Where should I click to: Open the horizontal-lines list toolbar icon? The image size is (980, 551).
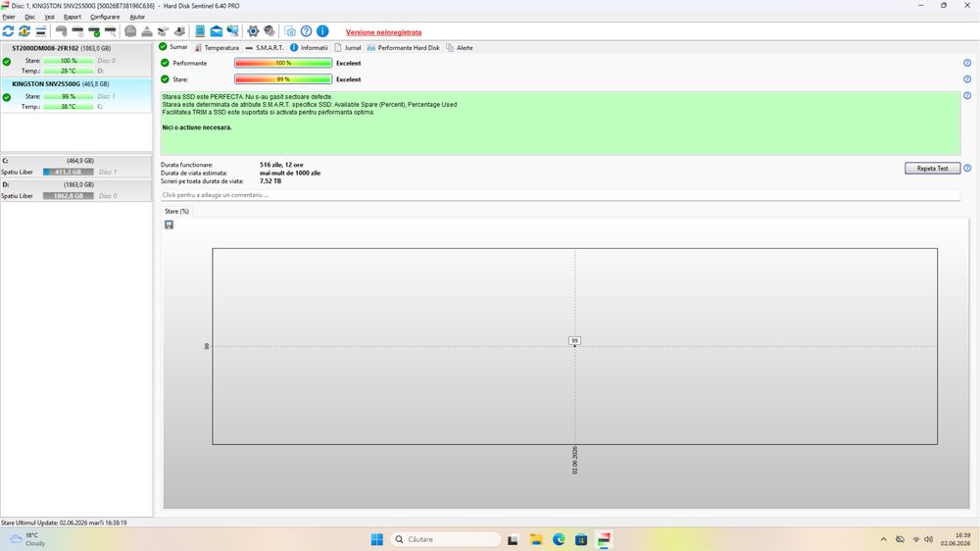point(40,31)
